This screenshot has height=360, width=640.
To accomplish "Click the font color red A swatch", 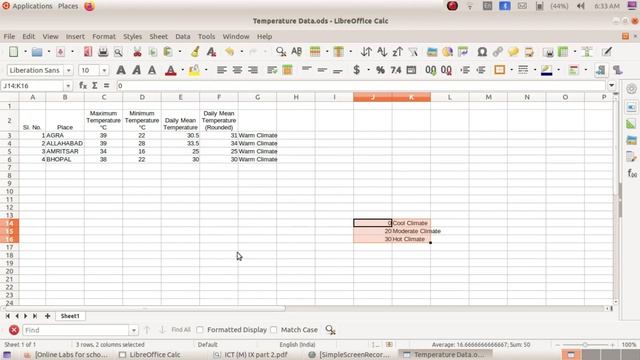I will click(x=171, y=70).
